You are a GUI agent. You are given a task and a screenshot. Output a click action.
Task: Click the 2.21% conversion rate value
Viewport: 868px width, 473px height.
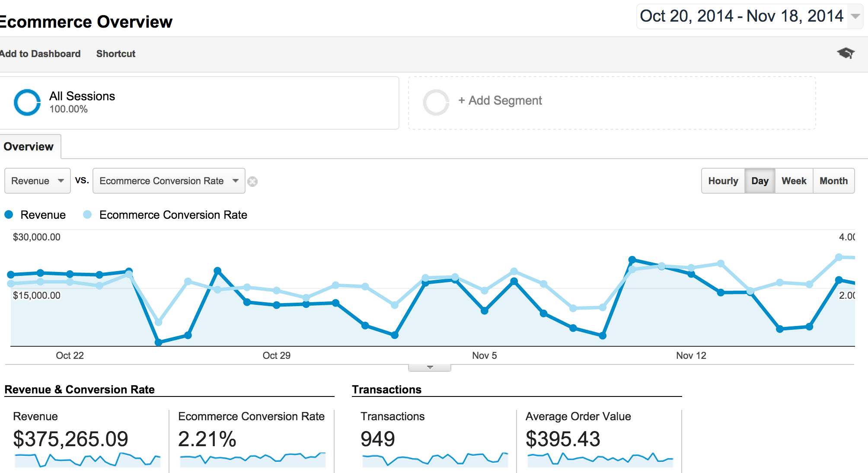[x=207, y=439]
